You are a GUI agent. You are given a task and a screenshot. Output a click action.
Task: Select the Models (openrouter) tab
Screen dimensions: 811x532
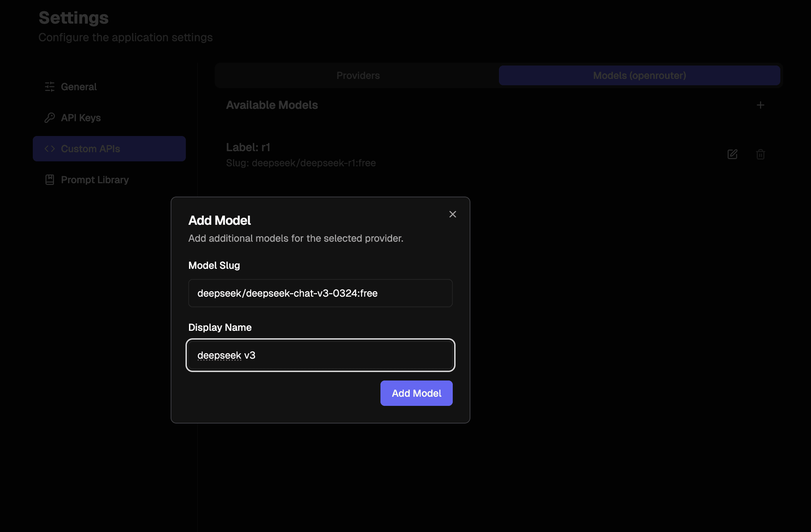(639, 75)
